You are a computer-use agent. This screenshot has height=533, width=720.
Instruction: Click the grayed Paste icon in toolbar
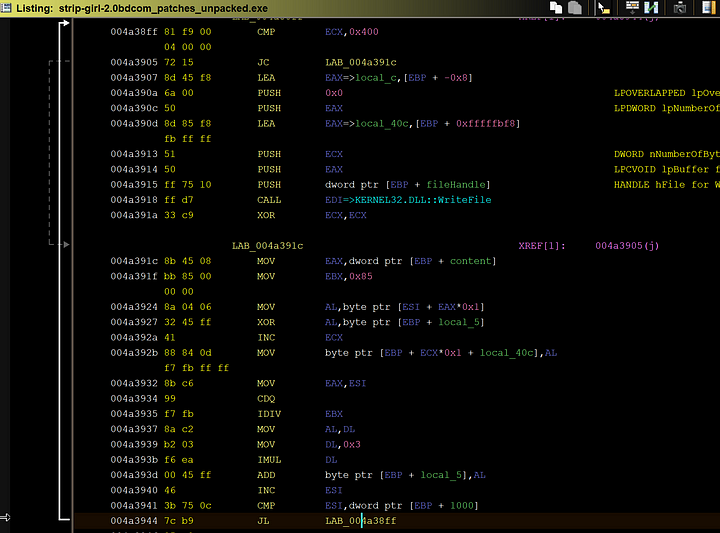click(x=574, y=7)
